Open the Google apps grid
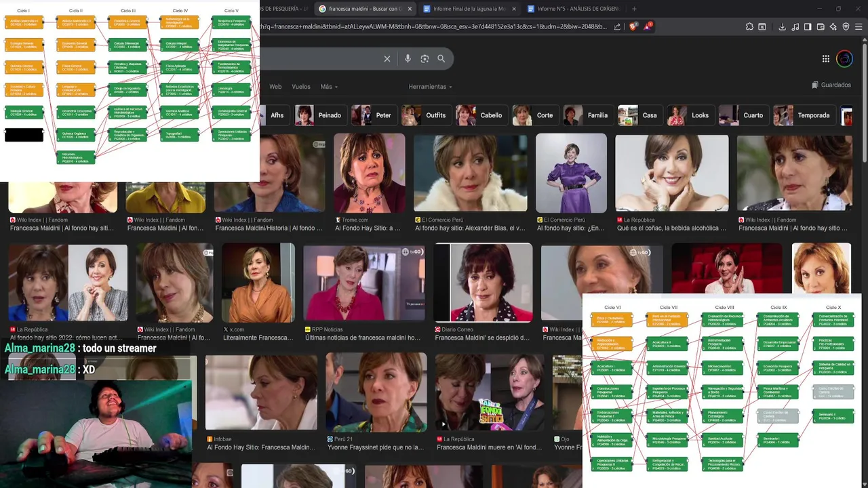Viewport: 868px width, 488px height. tap(826, 59)
